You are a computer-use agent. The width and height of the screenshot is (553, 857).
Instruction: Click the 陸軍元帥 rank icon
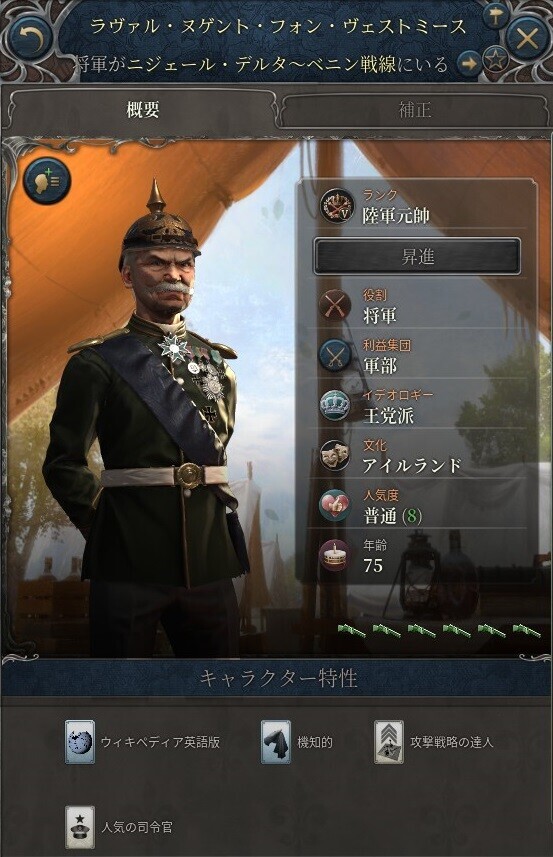[337, 206]
